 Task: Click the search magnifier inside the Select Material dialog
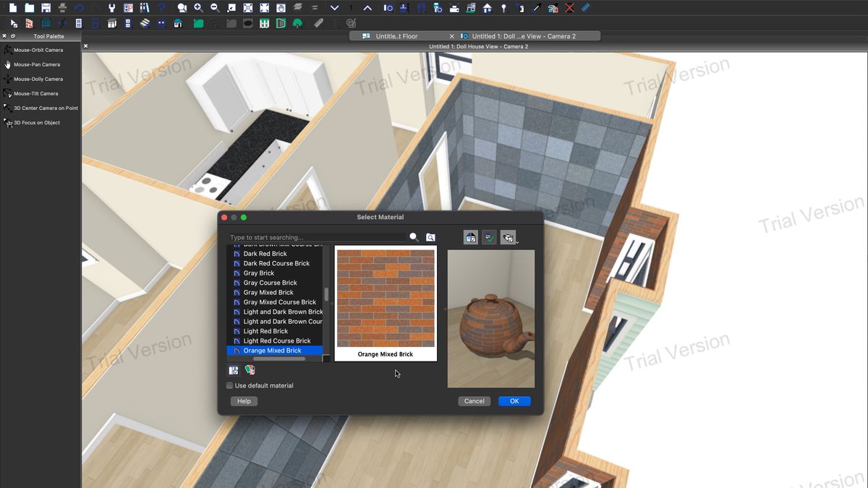pos(414,237)
